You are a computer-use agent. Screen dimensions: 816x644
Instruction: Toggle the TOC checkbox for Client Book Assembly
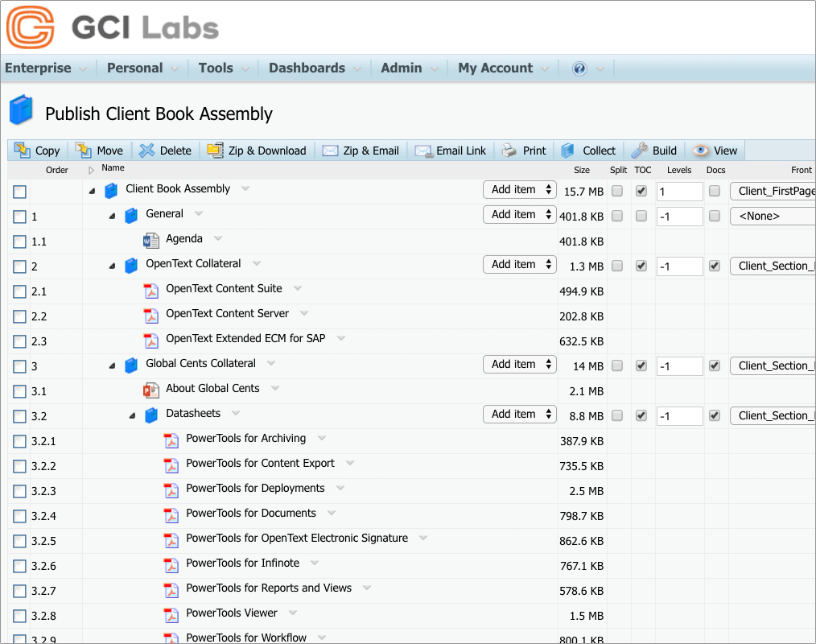pos(641,191)
